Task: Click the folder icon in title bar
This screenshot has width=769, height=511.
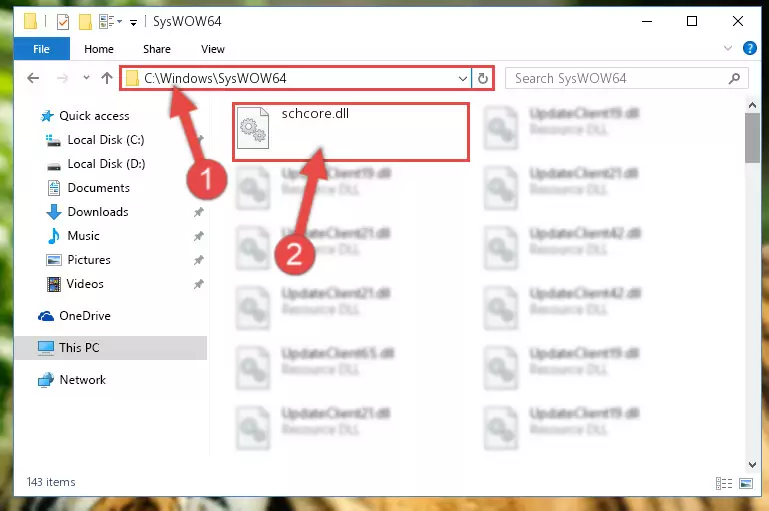Action: click(x=30, y=22)
